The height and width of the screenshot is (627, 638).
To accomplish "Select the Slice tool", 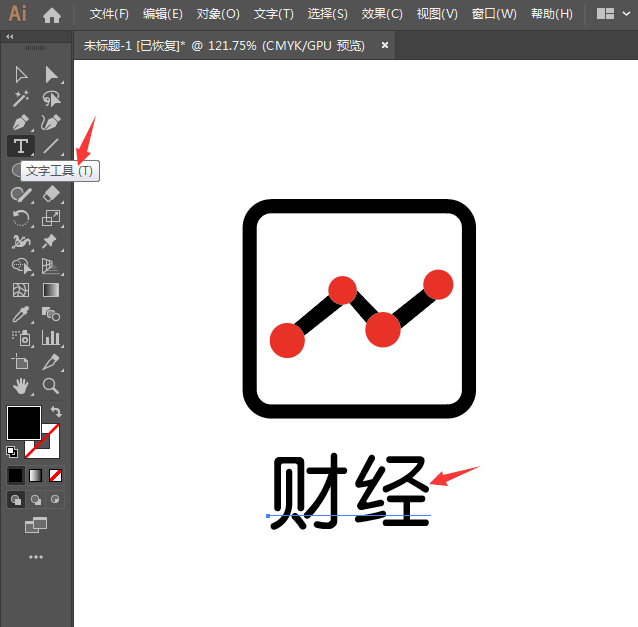I will tap(51, 362).
